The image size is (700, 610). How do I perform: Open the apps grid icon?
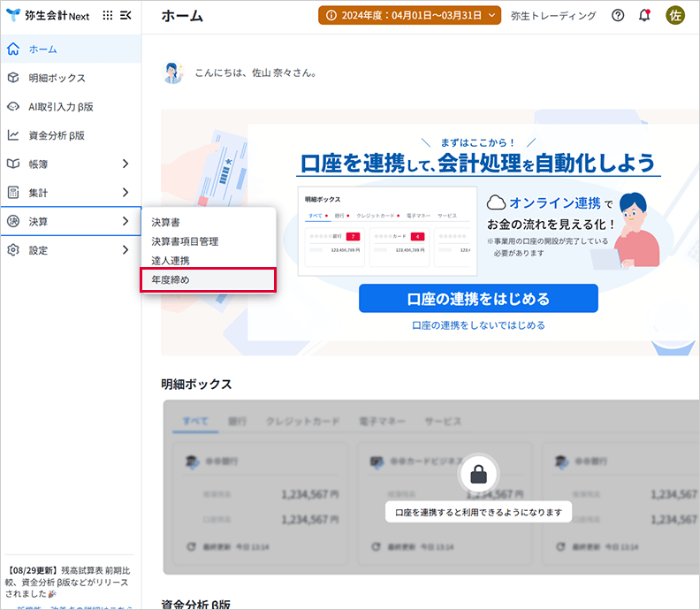108,15
